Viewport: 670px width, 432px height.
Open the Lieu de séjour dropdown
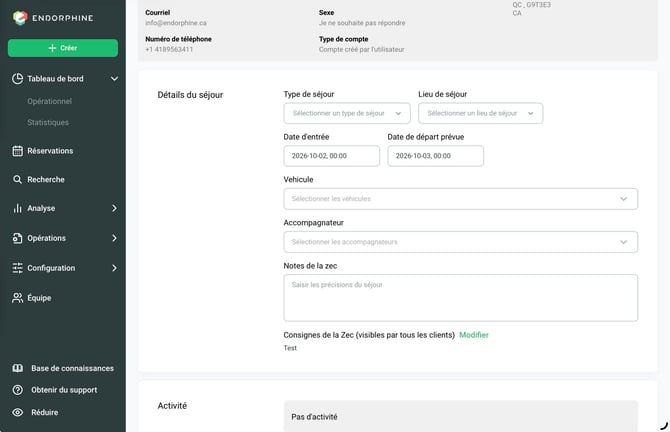pyautogui.click(x=481, y=113)
